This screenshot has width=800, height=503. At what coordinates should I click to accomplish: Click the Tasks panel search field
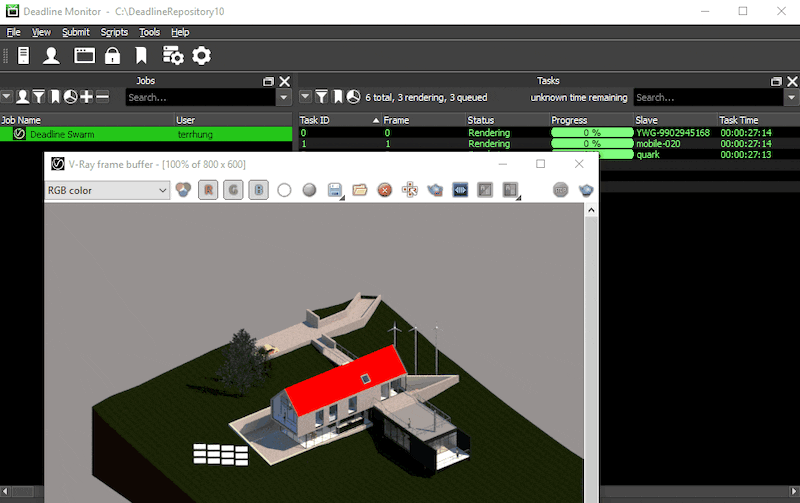click(x=708, y=97)
